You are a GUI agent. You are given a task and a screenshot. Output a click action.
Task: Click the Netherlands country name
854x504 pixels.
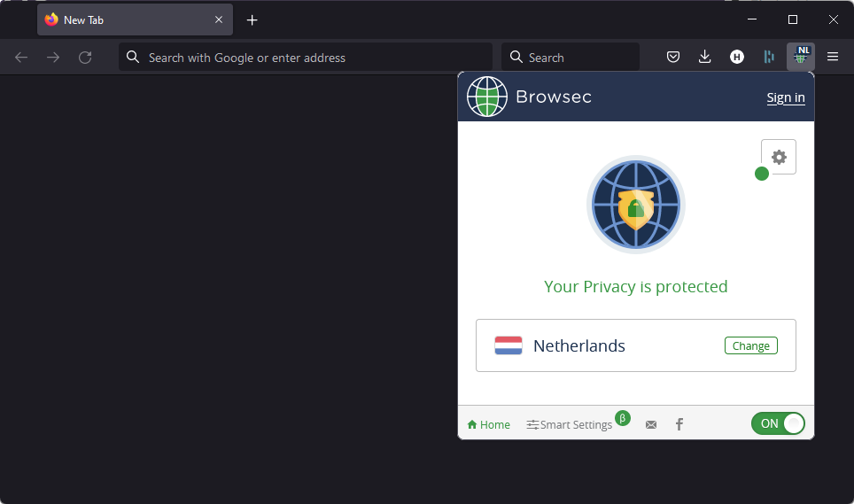pos(579,345)
